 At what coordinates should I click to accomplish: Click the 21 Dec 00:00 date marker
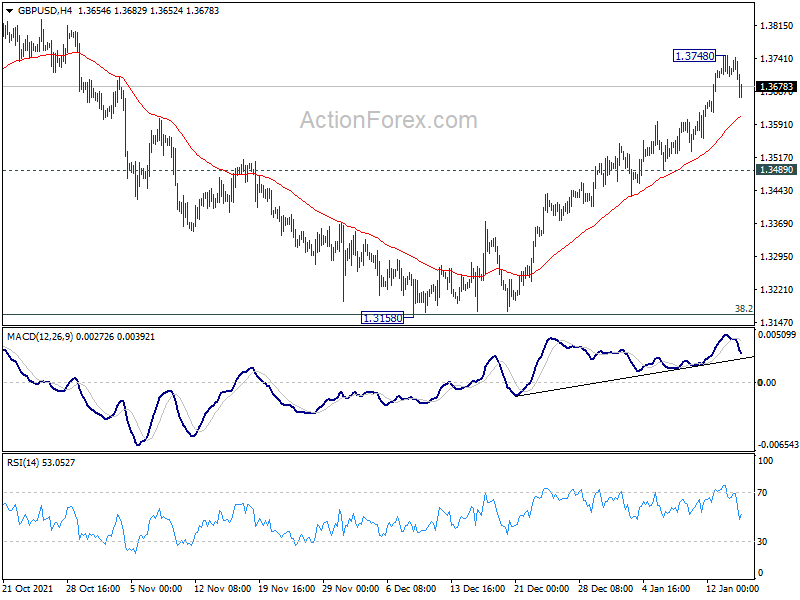click(x=541, y=588)
